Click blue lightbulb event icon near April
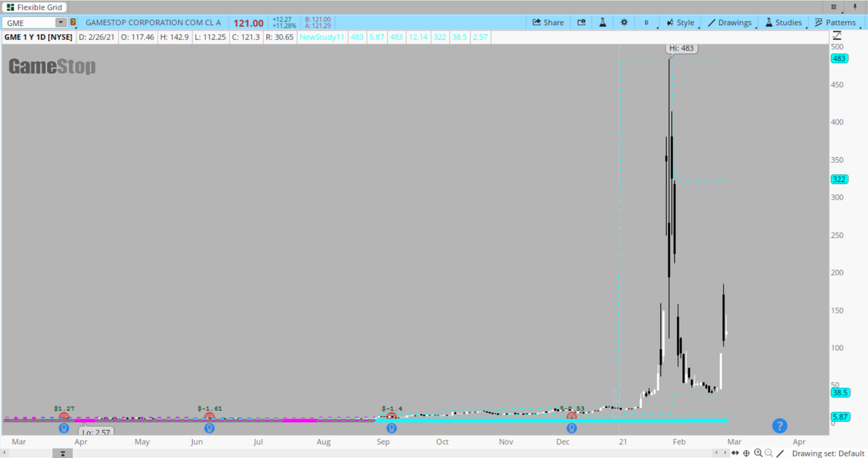 pos(64,428)
